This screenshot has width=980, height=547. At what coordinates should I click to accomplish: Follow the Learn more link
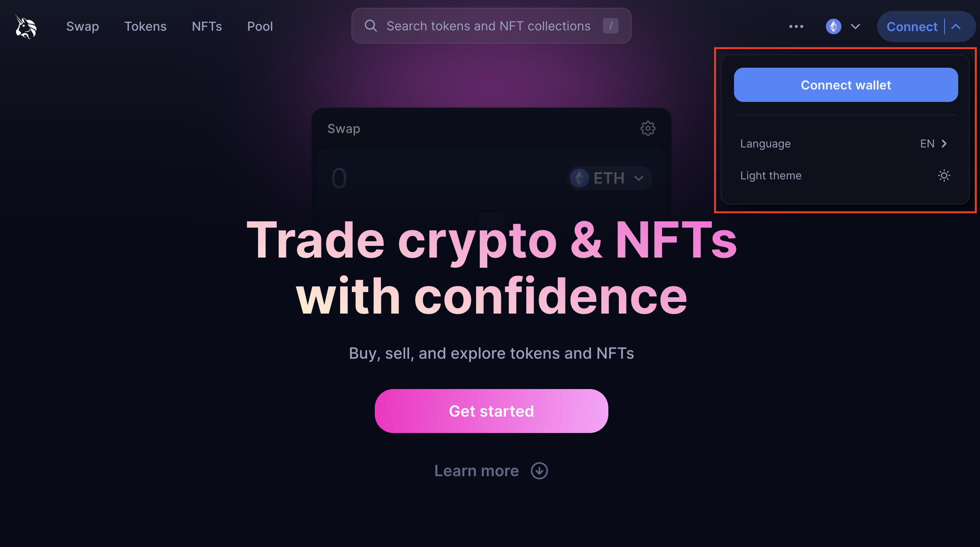[x=476, y=471]
